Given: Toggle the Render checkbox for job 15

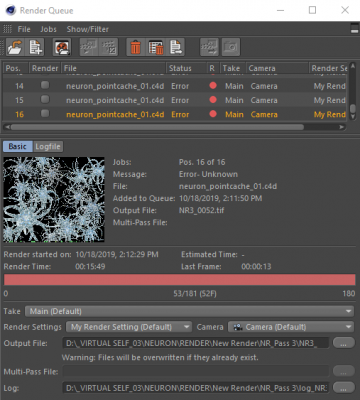Looking at the screenshot, I should [x=45, y=100].
